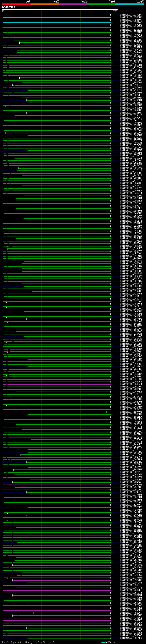146x644 pixels.
Task: Open hit UniRef100_P93108
Action: [x=131, y=22]
